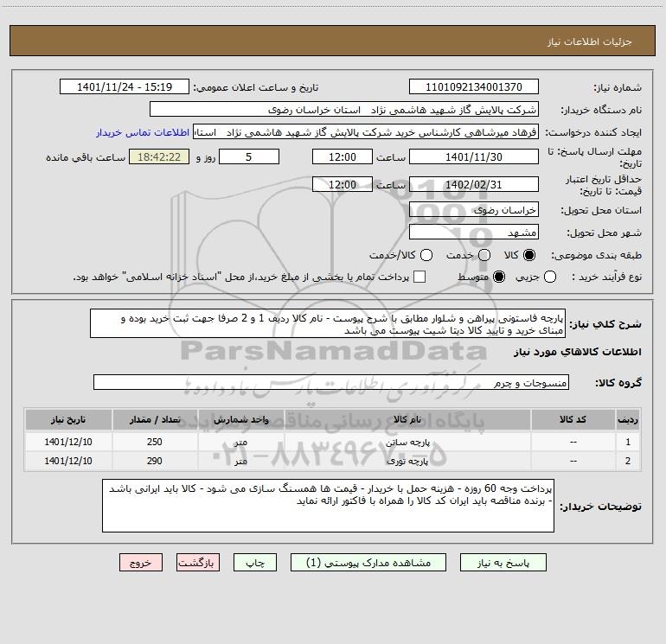The width and height of the screenshot is (666, 644).
Task: Click the province field خراسان رضوی
Action: [474, 210]
